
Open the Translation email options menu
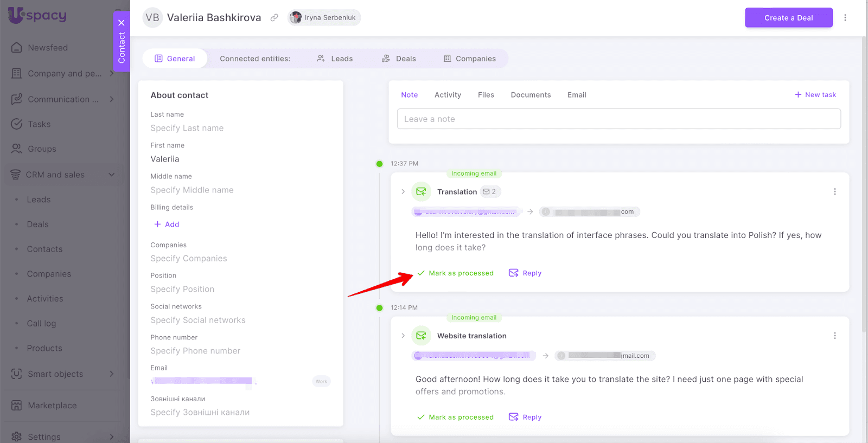834,192
